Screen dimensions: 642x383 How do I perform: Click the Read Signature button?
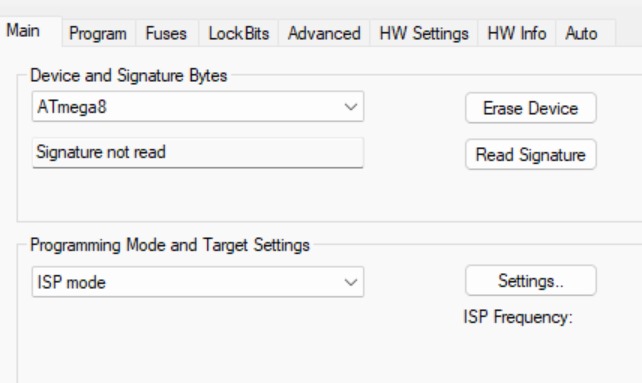[531, 154]
